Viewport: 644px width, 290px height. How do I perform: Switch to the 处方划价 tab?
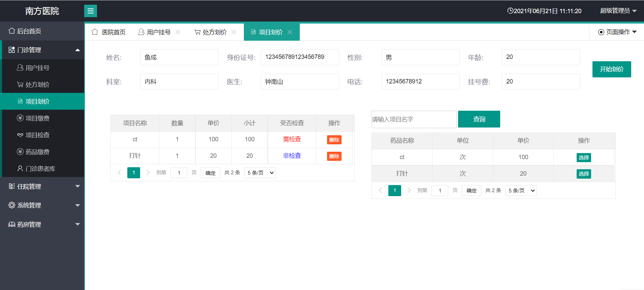211,32
